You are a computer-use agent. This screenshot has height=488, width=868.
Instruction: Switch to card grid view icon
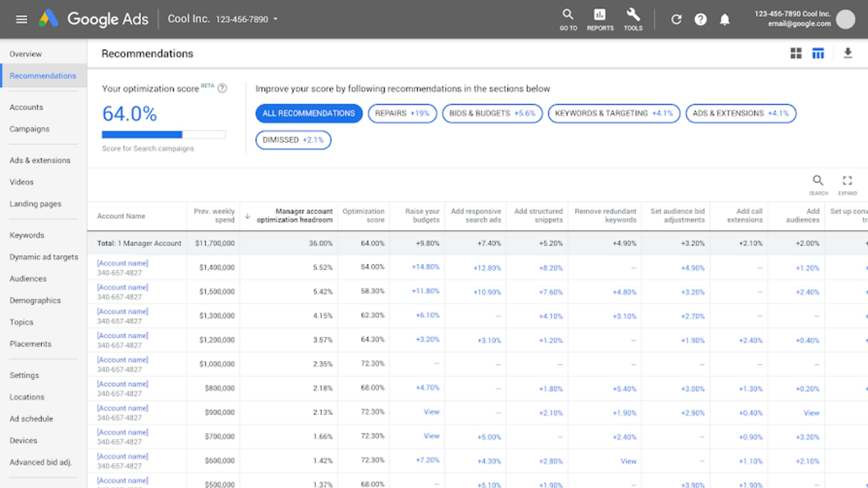pos(796,53)
